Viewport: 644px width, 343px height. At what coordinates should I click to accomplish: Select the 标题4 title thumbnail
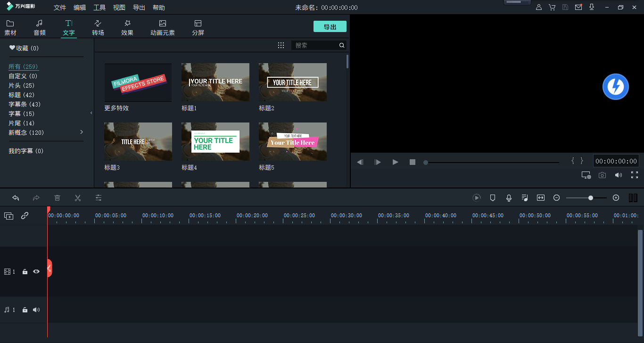point(215,141)
